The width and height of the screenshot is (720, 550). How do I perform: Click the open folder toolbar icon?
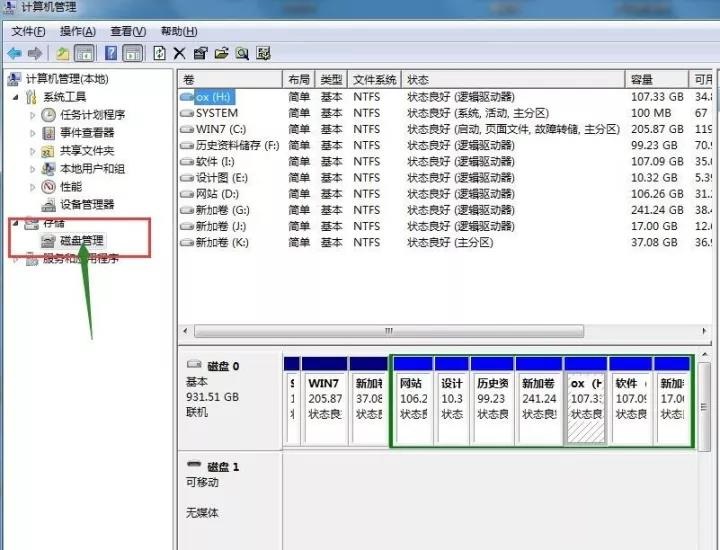click(221, 53)
